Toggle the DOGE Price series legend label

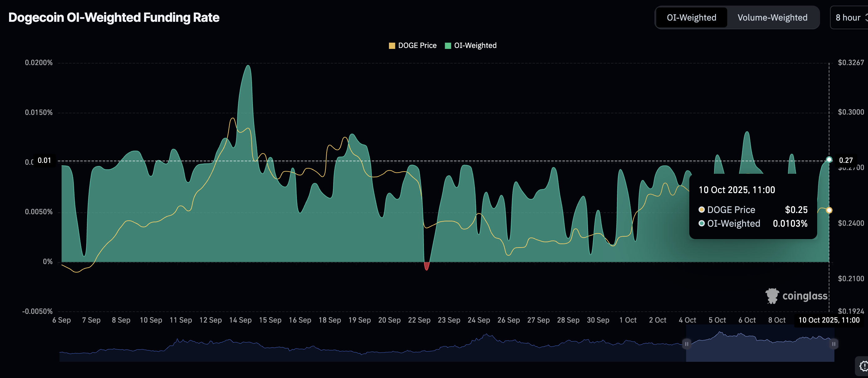pyautogui.click(x=417, y=45)
